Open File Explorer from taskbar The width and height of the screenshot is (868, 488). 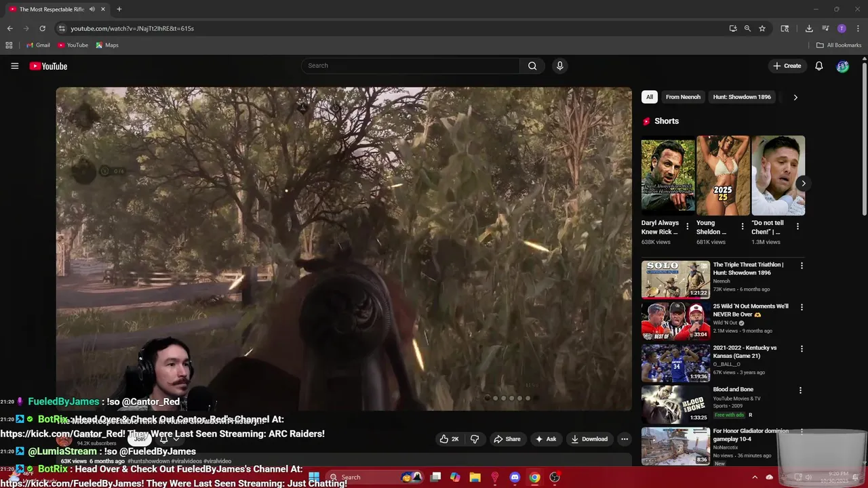click(x=475, y=477)
